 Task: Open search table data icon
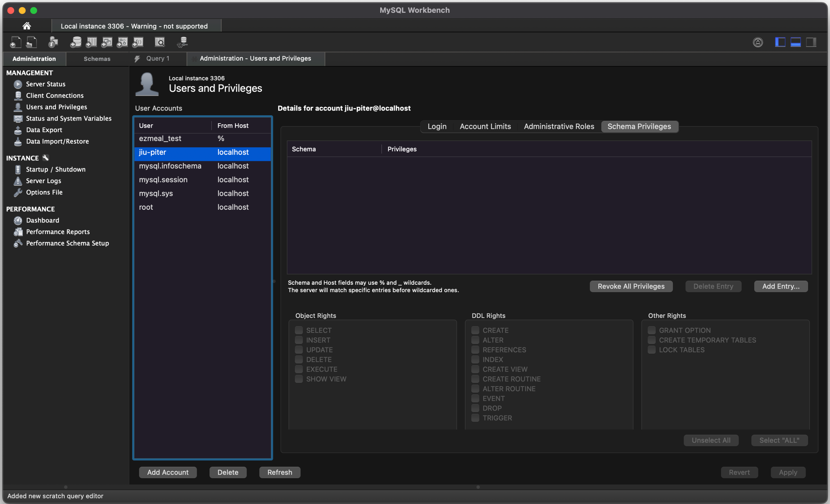(160, 42)
